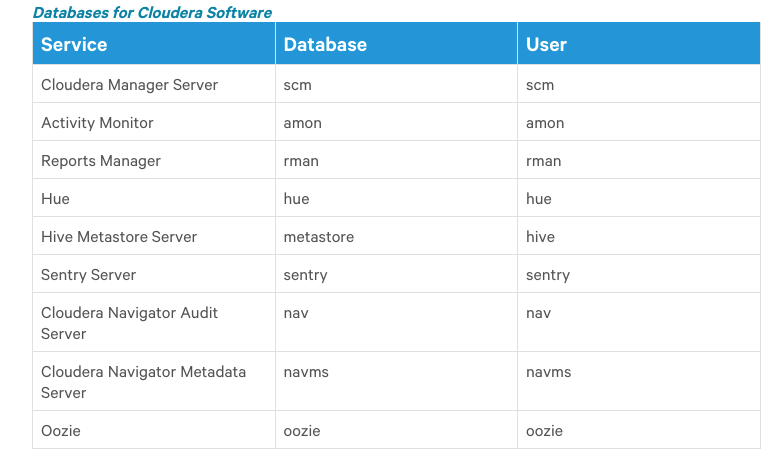Screen dimensions: 778x474
Task: Select the 'Hive Metastore Server' service cell
Action: point(154,236)
